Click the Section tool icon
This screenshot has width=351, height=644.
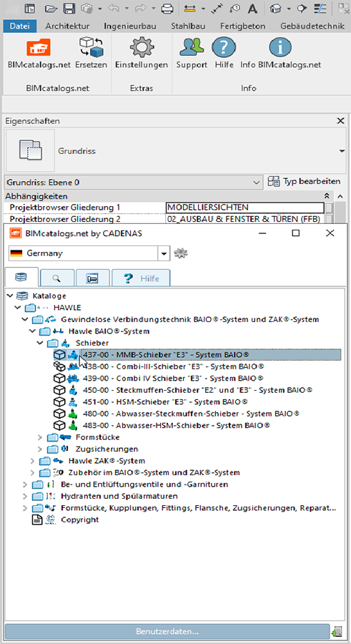coord(302,8)
